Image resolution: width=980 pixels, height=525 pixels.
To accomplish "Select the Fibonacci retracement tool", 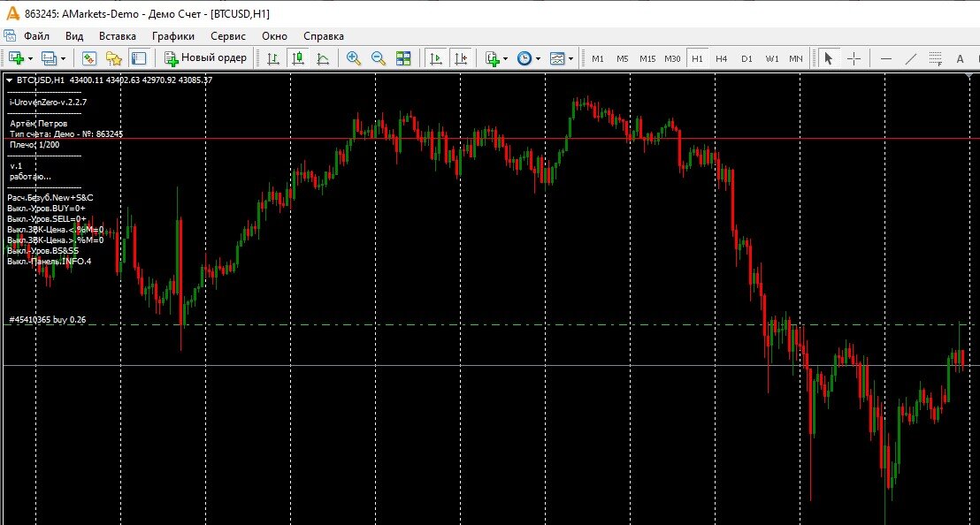I will pos(936,58).
